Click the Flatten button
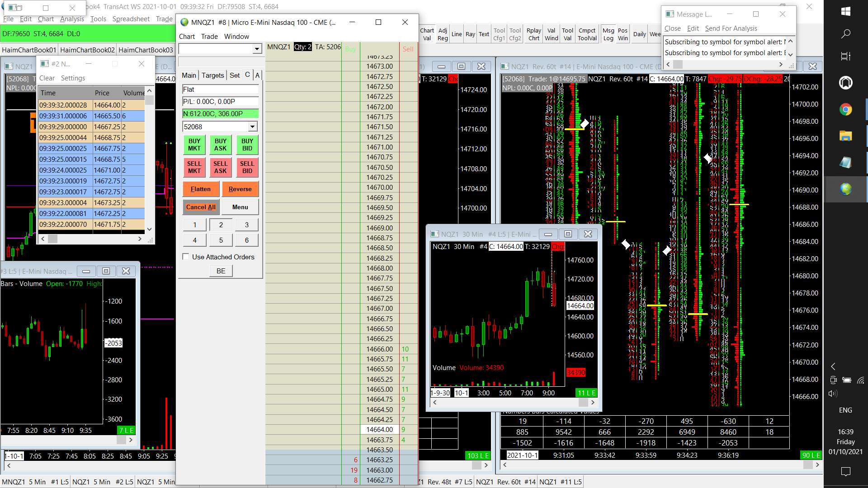The image size is (868, 488). (x=201, y=189)
